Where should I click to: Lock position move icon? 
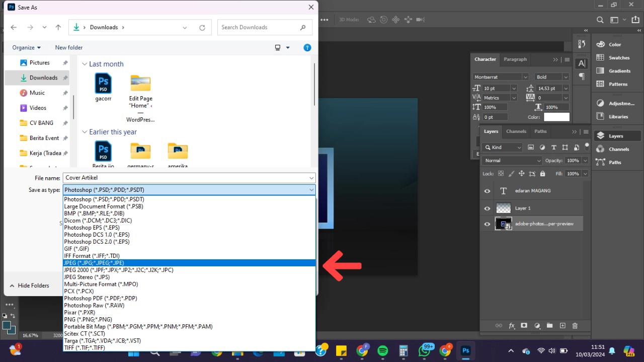pyautogui.click(x=521, y=174)
